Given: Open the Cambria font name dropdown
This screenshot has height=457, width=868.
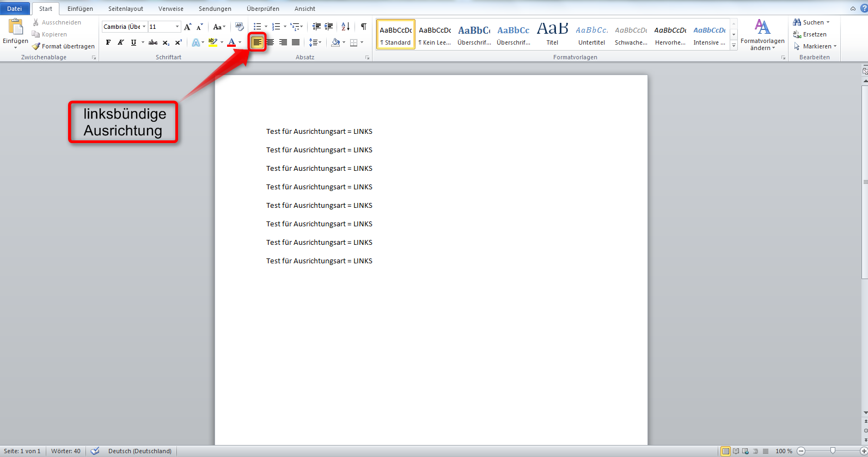Looking at the screenshot, I should click(x=144, y=27).
